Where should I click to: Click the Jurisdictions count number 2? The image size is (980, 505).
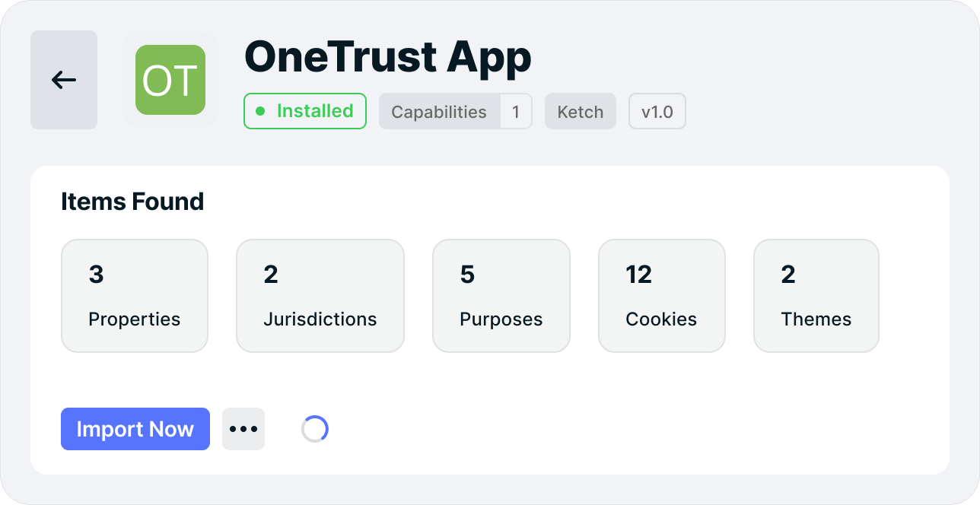pyautogui.click(x=272, y=275)
